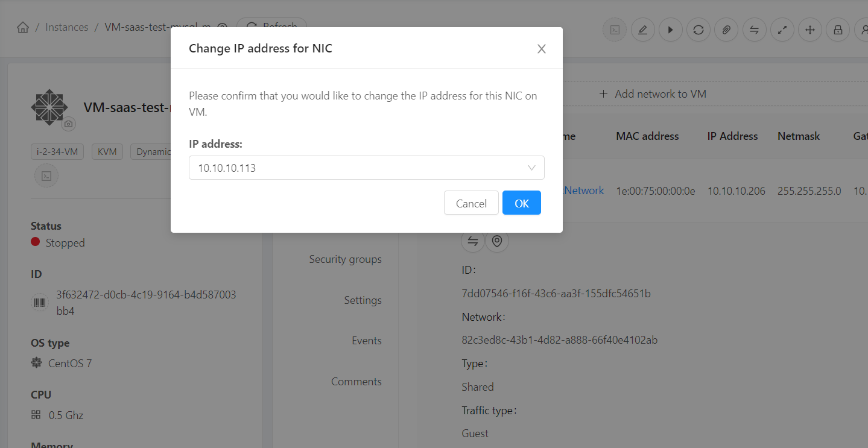Click Add network to VM button

(x=653, y=94)
